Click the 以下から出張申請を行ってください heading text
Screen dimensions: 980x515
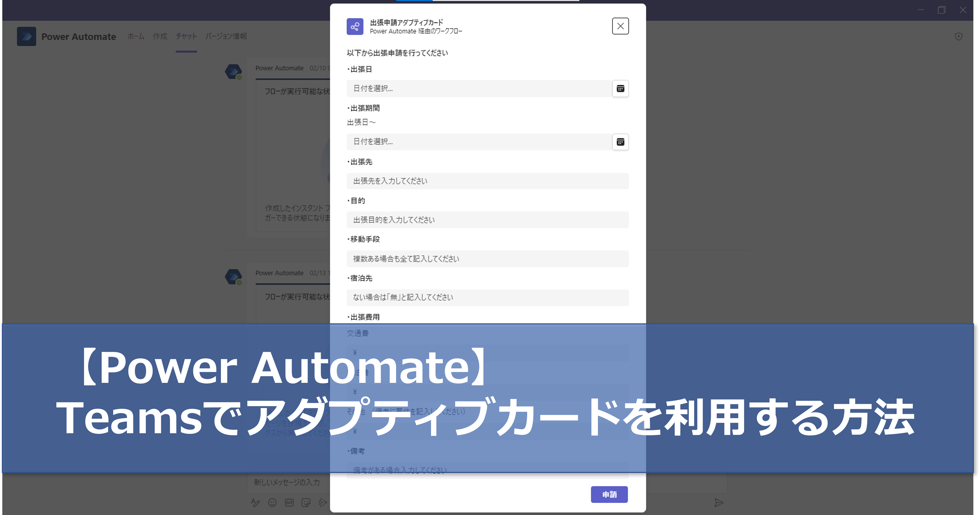click(x=397, y=53)
